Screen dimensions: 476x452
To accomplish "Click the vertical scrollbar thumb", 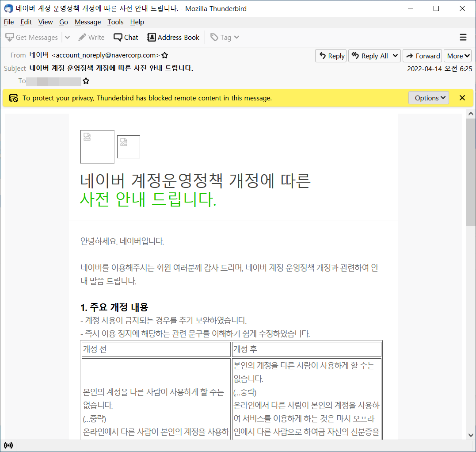I will click(471, 172).
